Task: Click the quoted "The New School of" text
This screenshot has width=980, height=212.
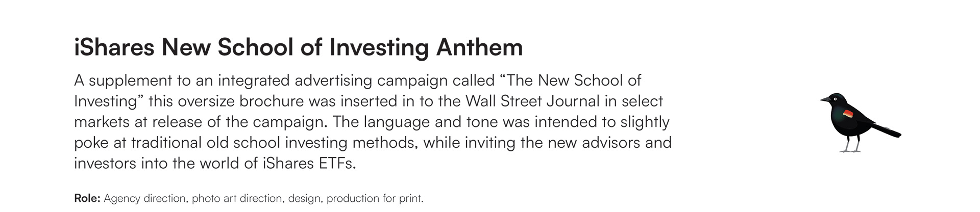Action: (571, 80)
